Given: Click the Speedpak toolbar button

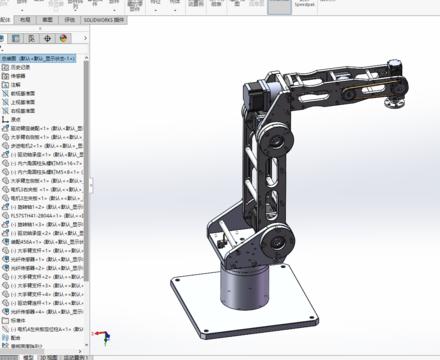Looking at the screenshot, I should point(305,5).
